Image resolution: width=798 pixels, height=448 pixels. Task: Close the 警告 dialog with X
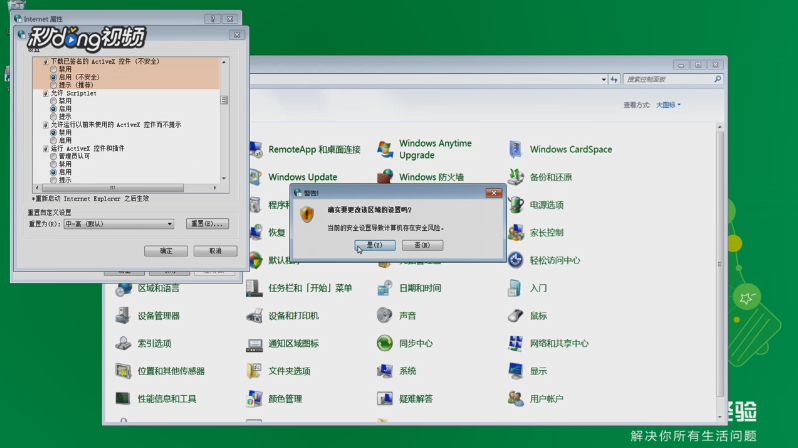494,193
